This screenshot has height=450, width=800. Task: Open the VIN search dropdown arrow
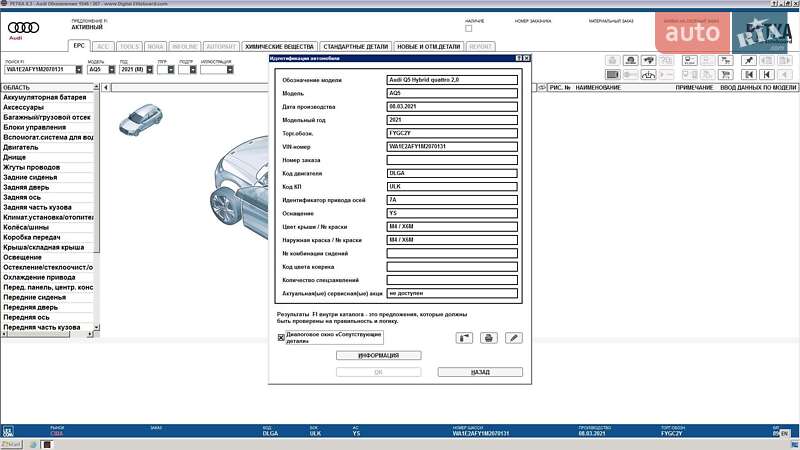click(x=79, y=69)
